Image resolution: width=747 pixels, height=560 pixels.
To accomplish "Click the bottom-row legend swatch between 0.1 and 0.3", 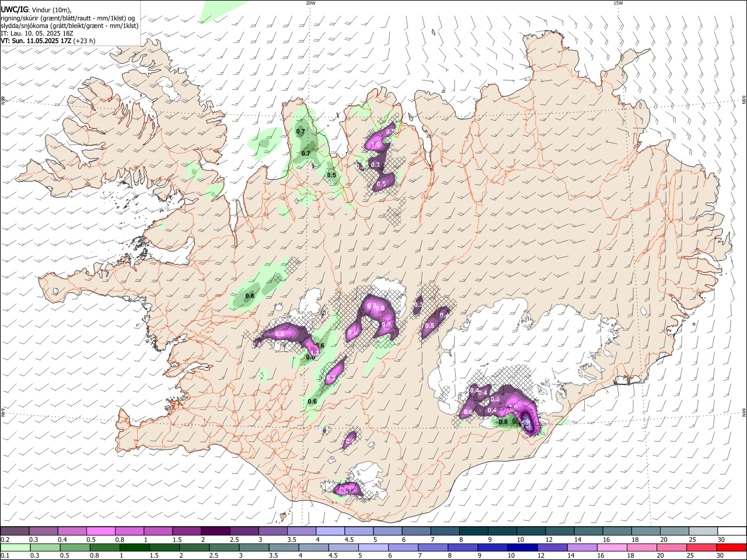I will [15, 548].
